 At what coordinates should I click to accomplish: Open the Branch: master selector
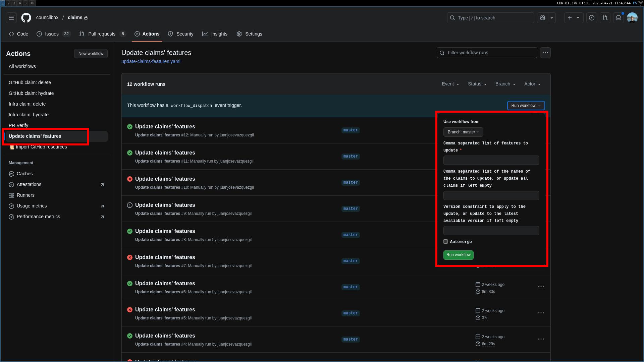coord(463,132)
